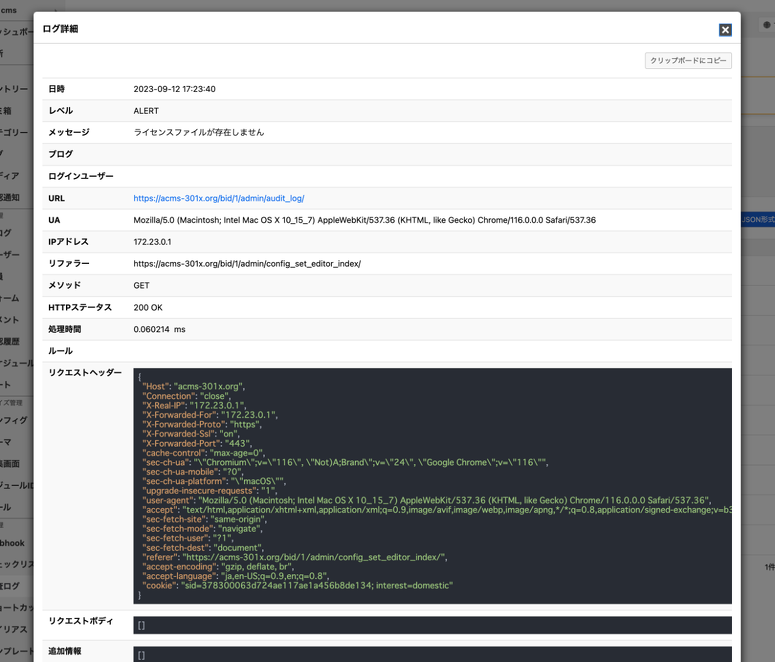This screenshot has width=775, height=662.
Task: Close the ログ詳細 dialog with the X icon
Action: coord(725,30)
